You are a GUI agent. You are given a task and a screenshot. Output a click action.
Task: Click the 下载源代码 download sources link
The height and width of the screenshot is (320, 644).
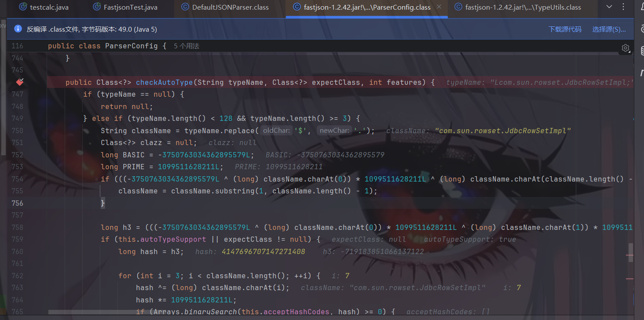(565, 29)
